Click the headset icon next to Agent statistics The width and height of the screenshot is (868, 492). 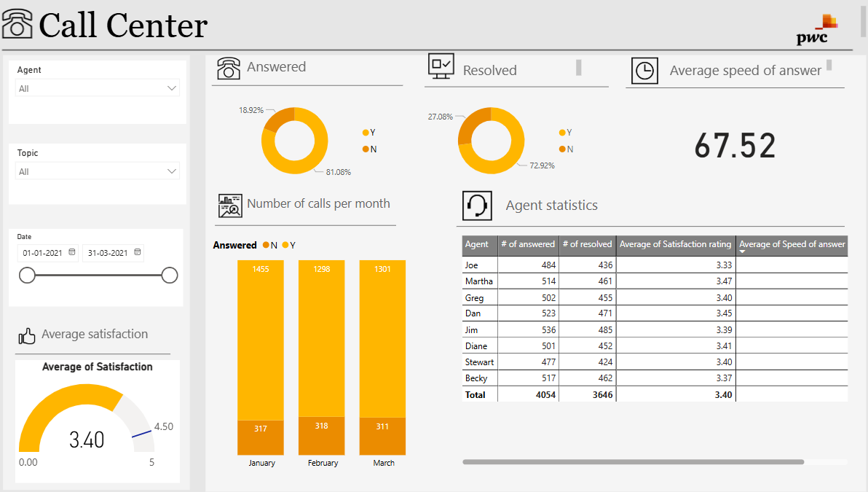click(x=477, y=206)
